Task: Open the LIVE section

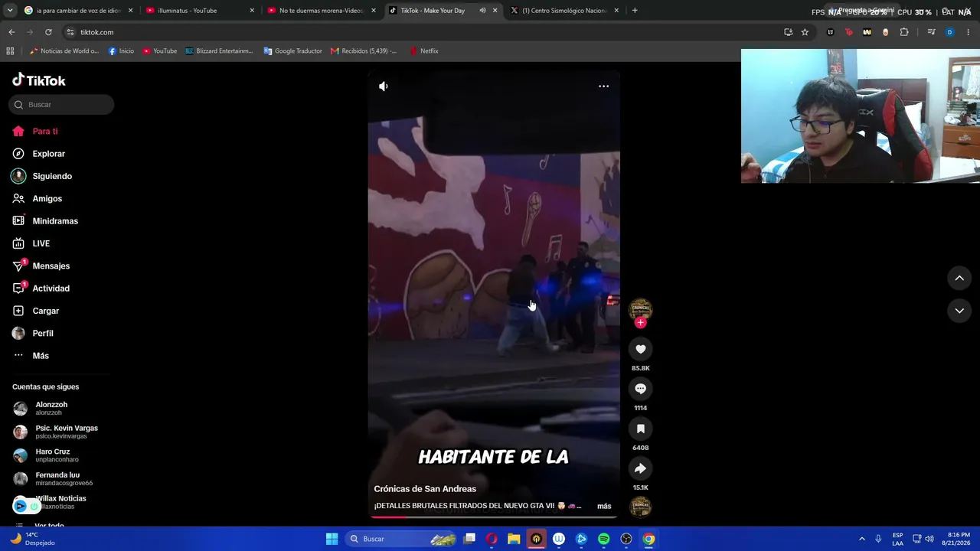Action: 31,243
